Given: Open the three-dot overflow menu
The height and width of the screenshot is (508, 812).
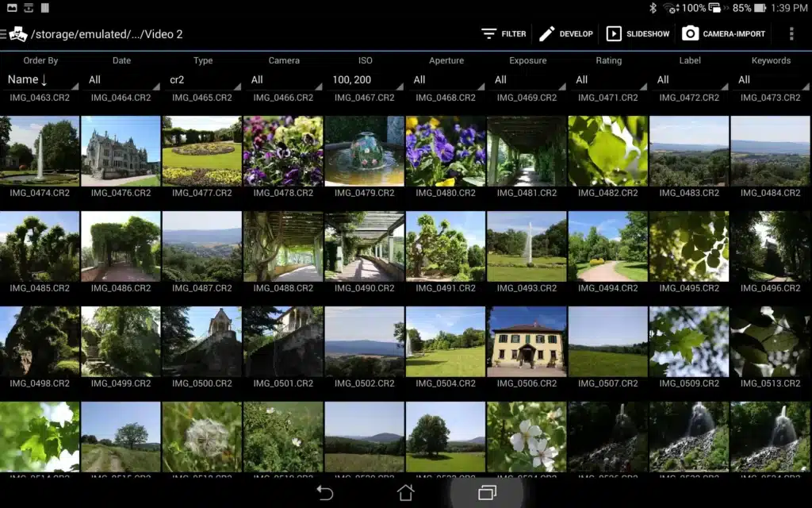Looking at the screenshot, I should point(791,33).
